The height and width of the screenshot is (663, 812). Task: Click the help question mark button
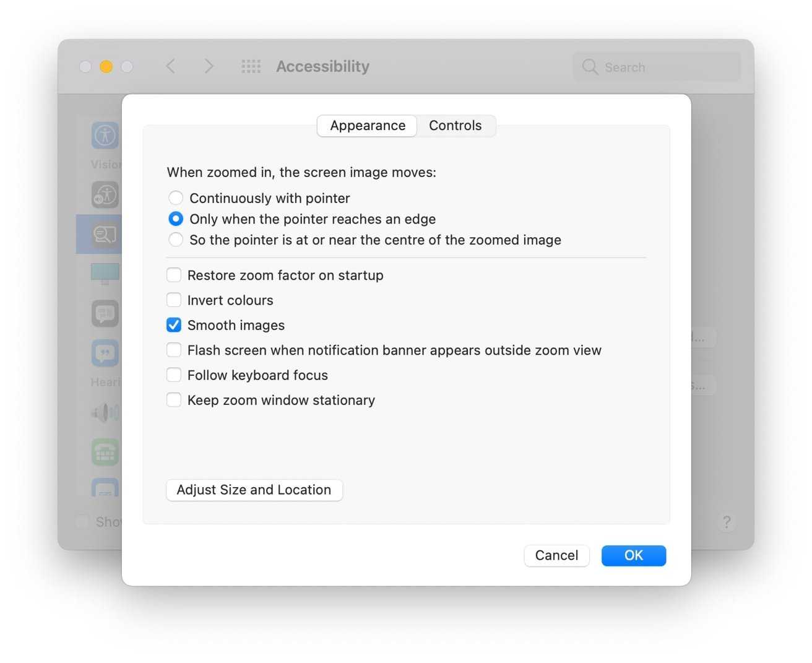tap(727, 522)
